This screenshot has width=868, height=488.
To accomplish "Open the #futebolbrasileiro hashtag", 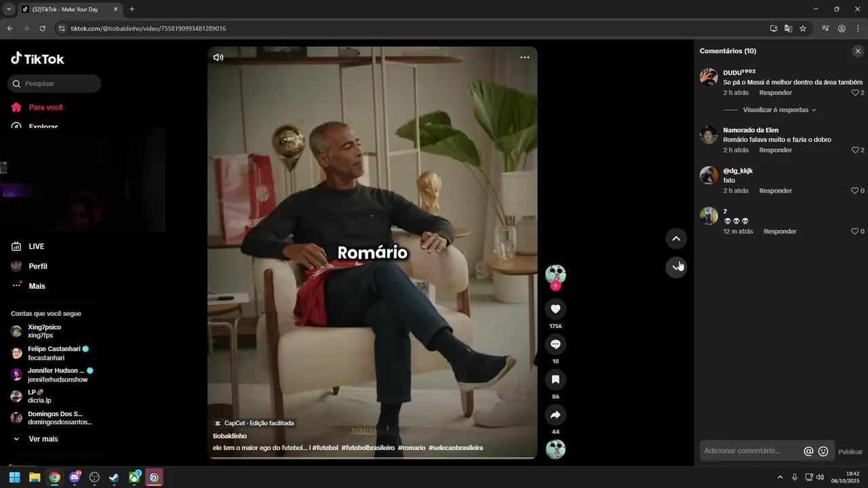I will [x=368, y=448].
